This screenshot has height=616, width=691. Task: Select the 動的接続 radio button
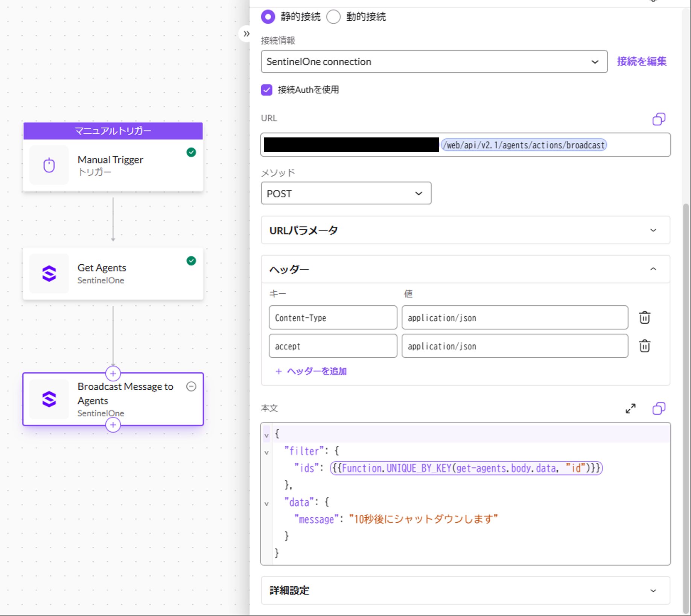point(333,17)
